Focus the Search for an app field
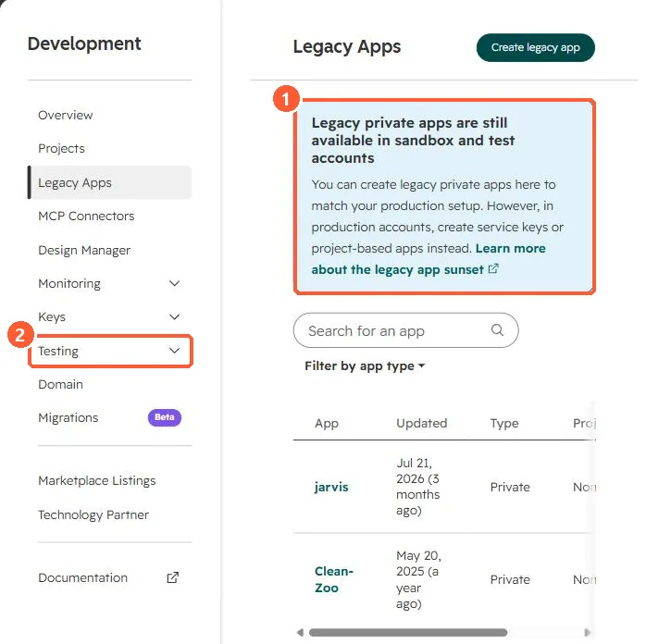Image resolution: width=646 pixels, height=644 pixels. 405,330
